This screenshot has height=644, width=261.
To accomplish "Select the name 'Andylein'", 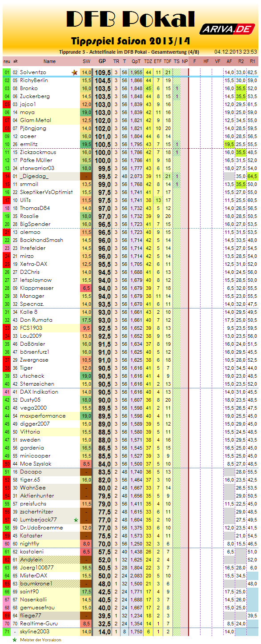I will tap(31, 560).
